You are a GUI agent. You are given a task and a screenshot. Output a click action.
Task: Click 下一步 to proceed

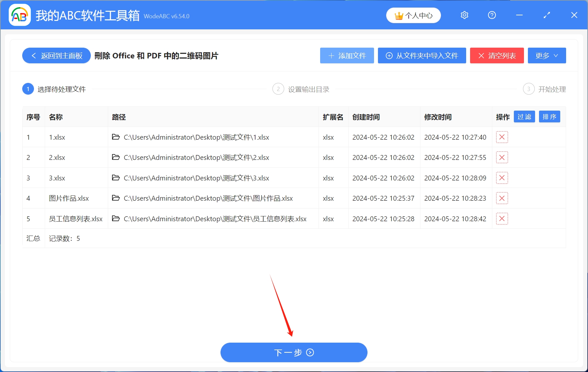coord(293,352)
